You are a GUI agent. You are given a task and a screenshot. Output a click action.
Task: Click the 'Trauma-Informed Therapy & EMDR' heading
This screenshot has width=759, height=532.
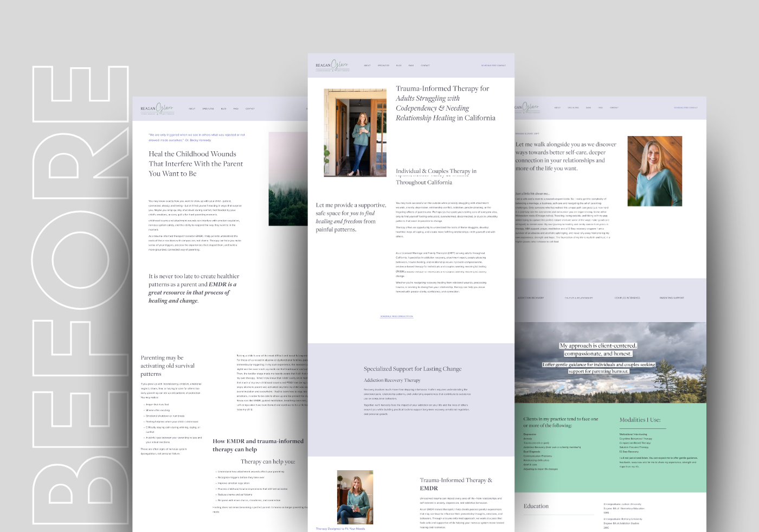pos(456,484)
